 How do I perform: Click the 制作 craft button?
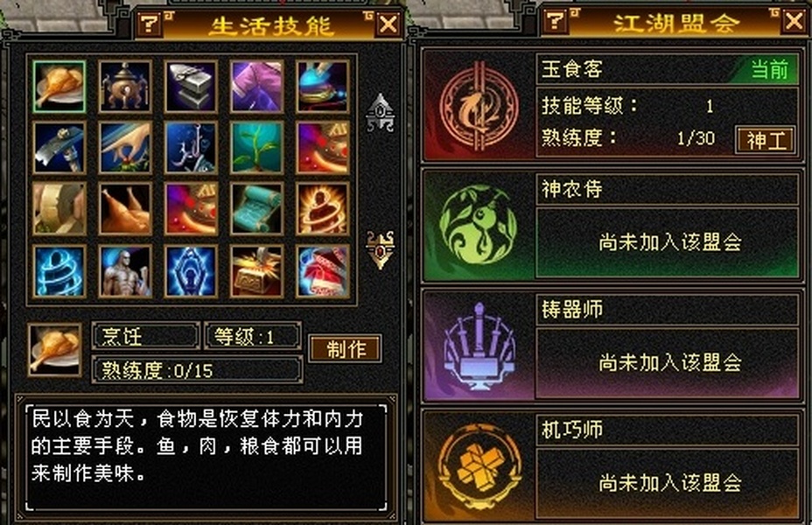346,348
